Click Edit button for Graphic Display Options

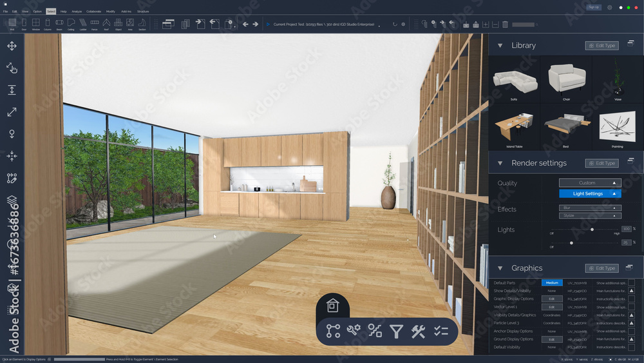552,299
